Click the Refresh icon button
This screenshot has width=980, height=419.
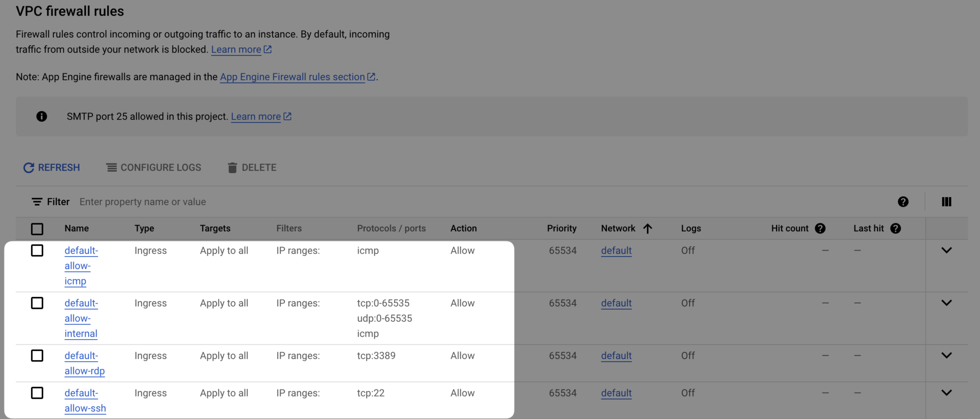(x=29, y=168)
